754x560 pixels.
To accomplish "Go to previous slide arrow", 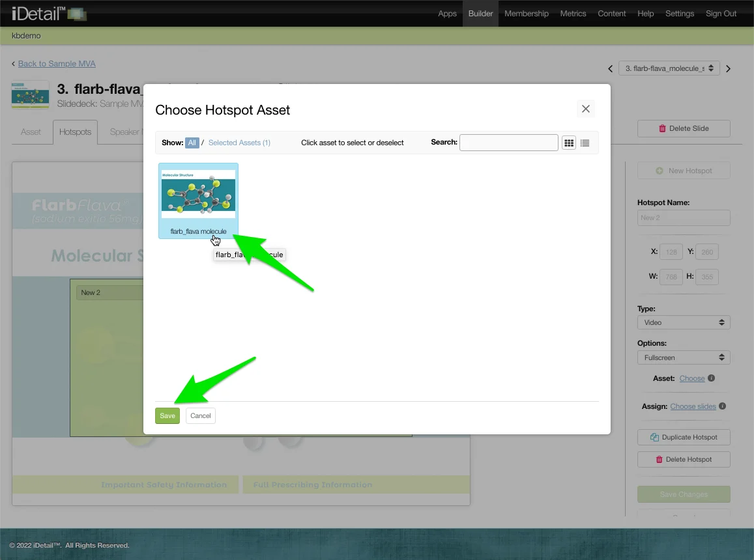I will pos(610,69).
